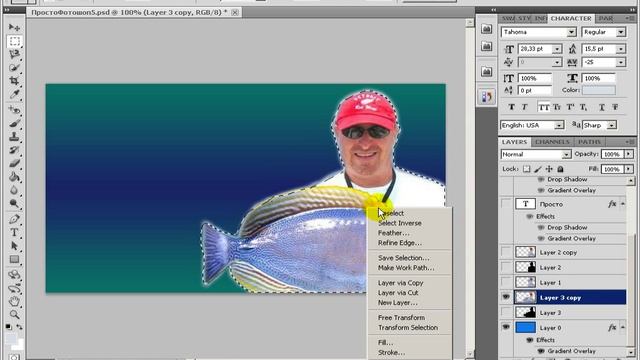The height and width of the screenshot is (360, 640).
Task: Choose Select Inverse from context menu
Action: pos(400,223)
